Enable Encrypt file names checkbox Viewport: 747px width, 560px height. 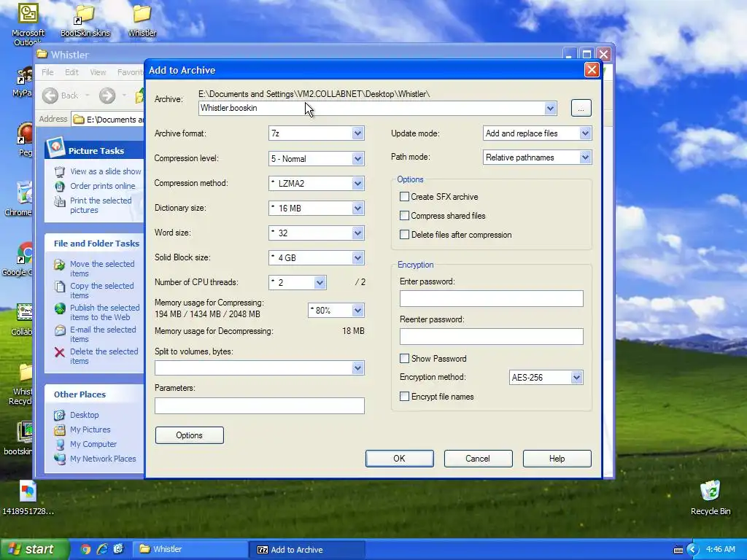(x=404, y=397)
